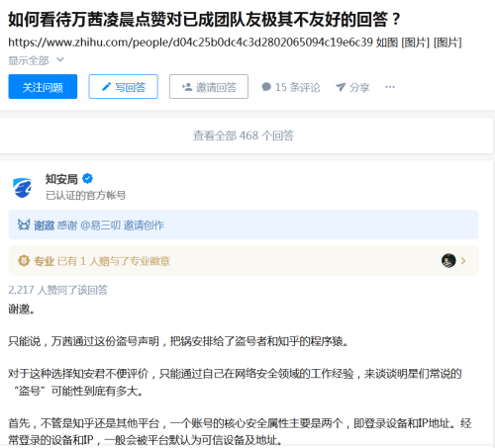Click the comment bubble icon
This screenshot has width=495, height=448.
(x=266, y=87)
